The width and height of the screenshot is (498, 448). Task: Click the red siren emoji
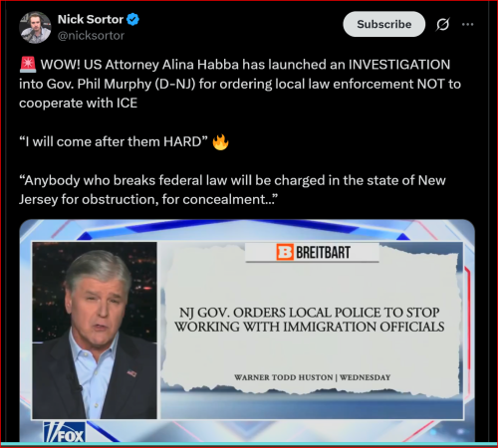(x=28, y=65)
